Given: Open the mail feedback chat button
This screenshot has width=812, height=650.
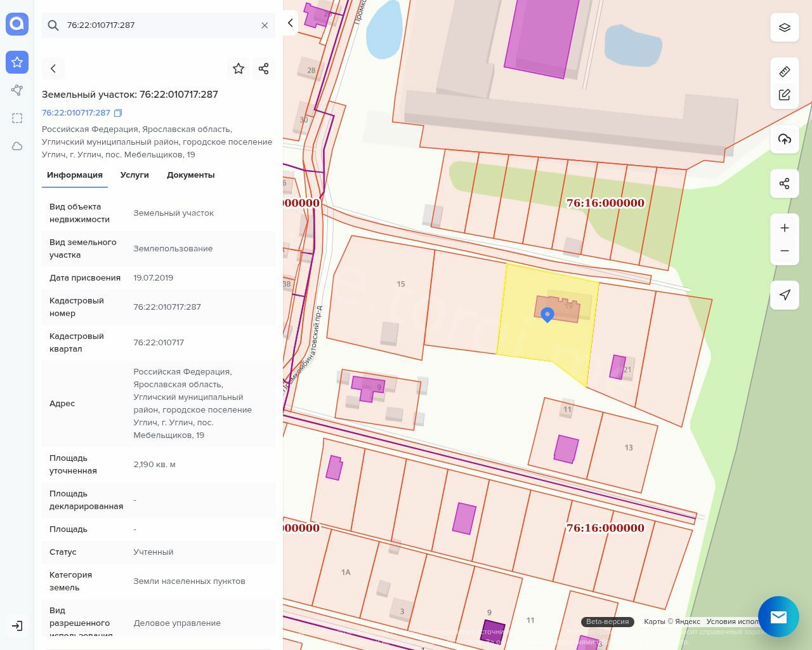Looking at the screenshot, I should point(778,616).
